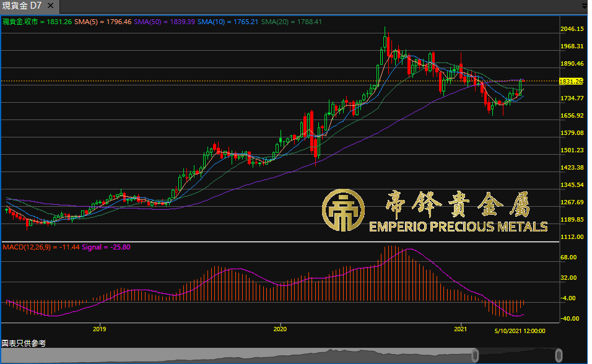This screenshot has height=364, width=592.
Task: Click the -4.00 MACD axis label
Action: (568, 298)
